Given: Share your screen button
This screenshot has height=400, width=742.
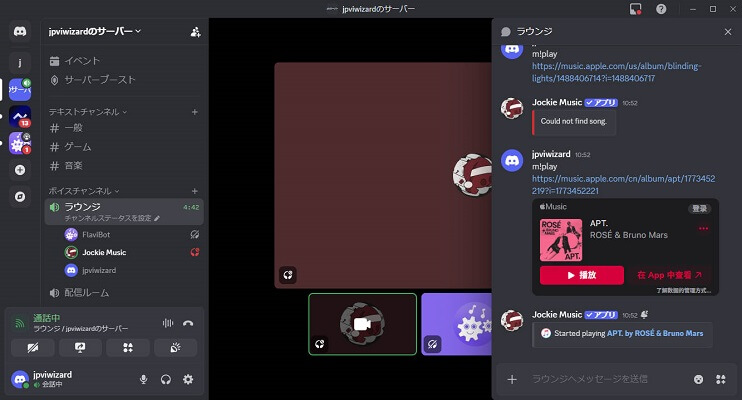Looking at the screenshot, I should tap(80, 348).
